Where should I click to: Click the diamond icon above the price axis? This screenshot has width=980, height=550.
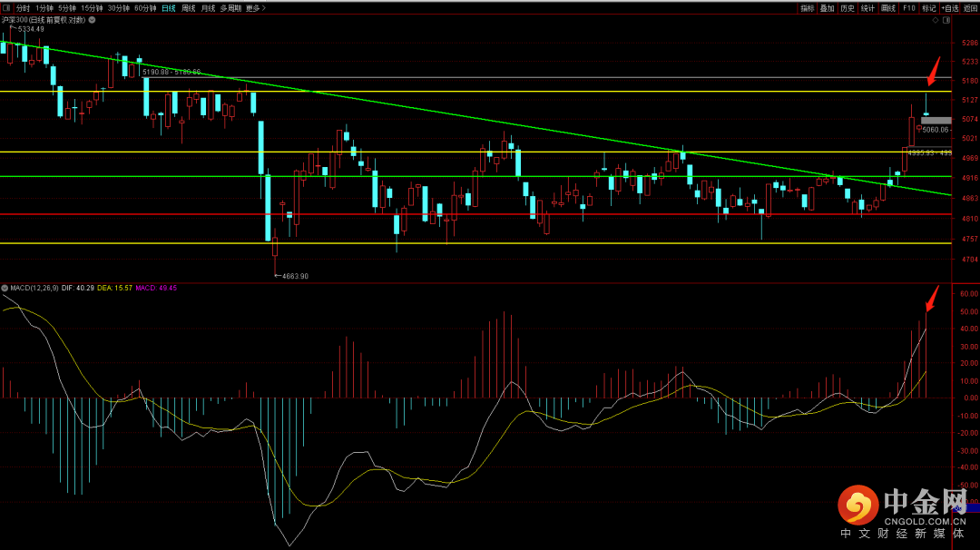(x=936, y=21)
